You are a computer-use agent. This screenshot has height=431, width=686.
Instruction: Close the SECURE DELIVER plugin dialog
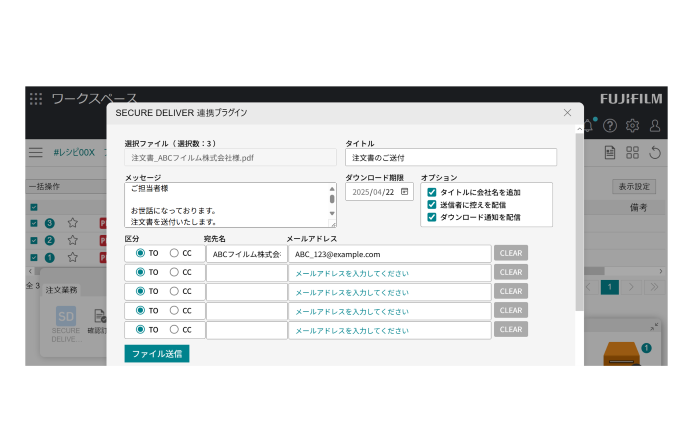(x=568, y=113)
